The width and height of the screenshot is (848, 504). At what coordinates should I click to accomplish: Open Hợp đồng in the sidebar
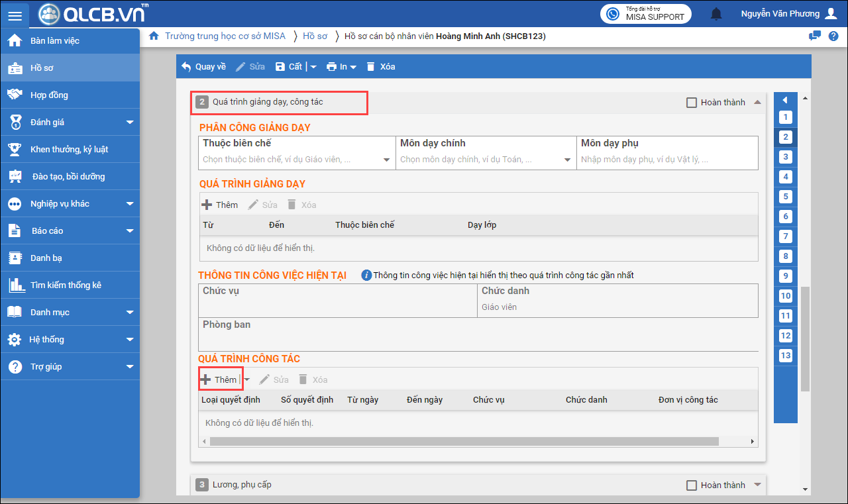click(x=49, y=95)
